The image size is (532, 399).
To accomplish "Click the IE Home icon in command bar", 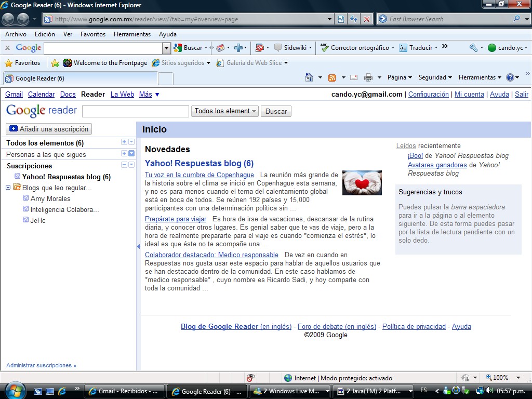I will tap(309, 77).
